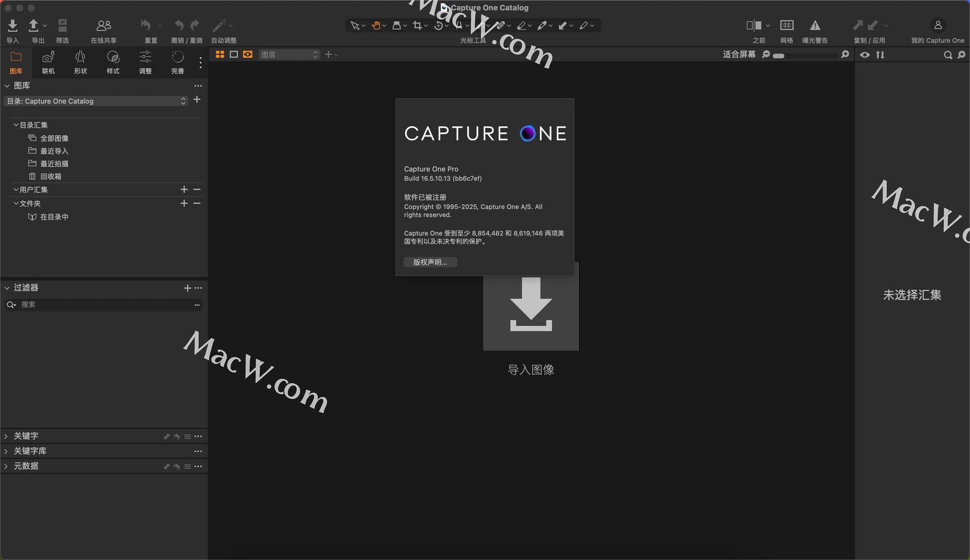Switch to the Refine (完善) tab
Viewport: 970px width, 560px height.
point(178,62)
